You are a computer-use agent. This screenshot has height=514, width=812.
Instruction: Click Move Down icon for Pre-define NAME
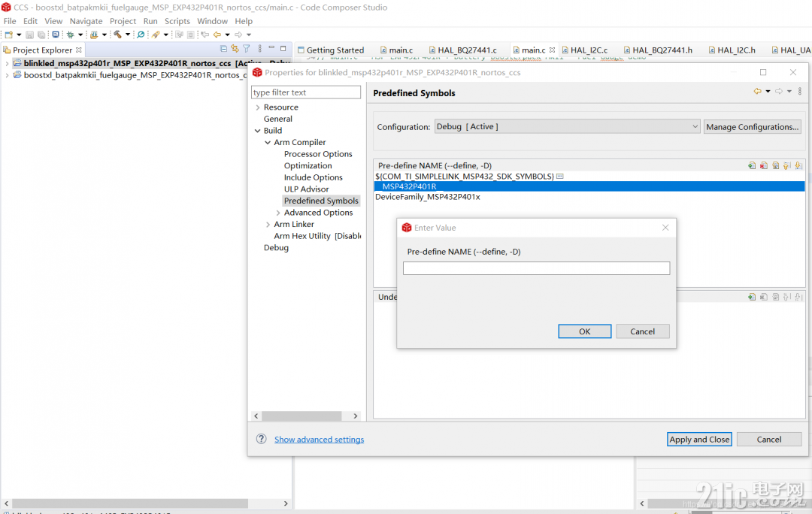click(x=798, y=165)
